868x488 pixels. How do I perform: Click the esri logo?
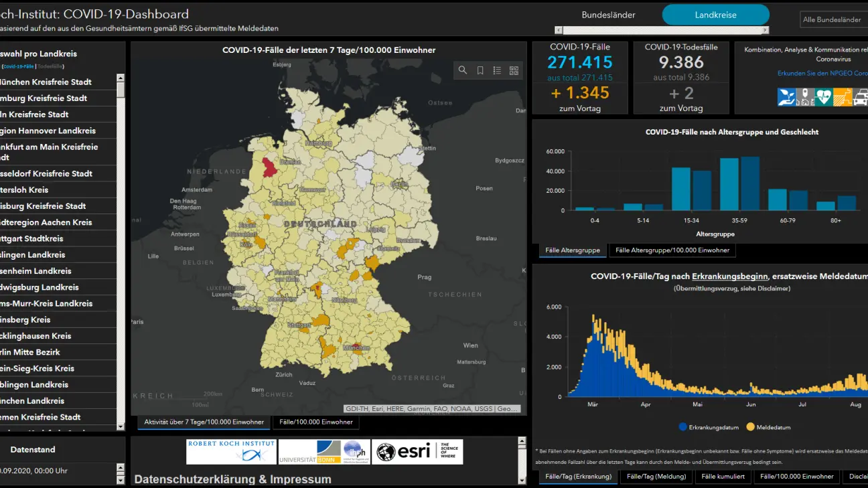417,452
